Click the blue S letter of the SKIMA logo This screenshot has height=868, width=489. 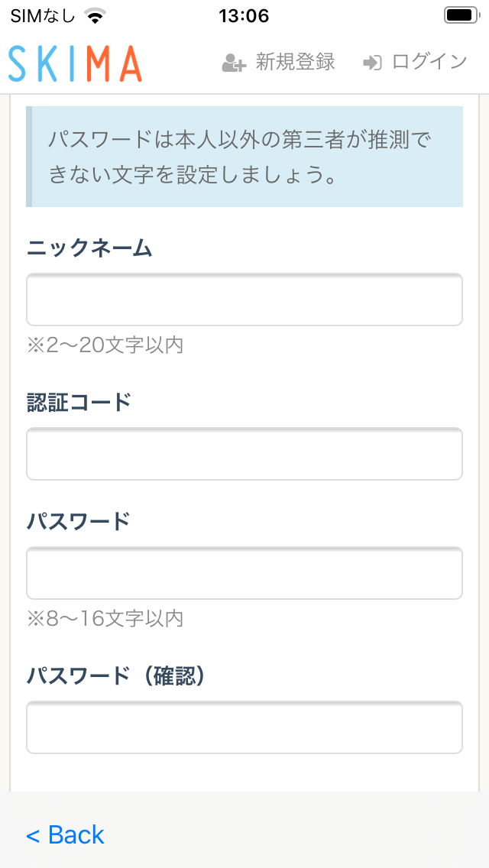[16, 60]
